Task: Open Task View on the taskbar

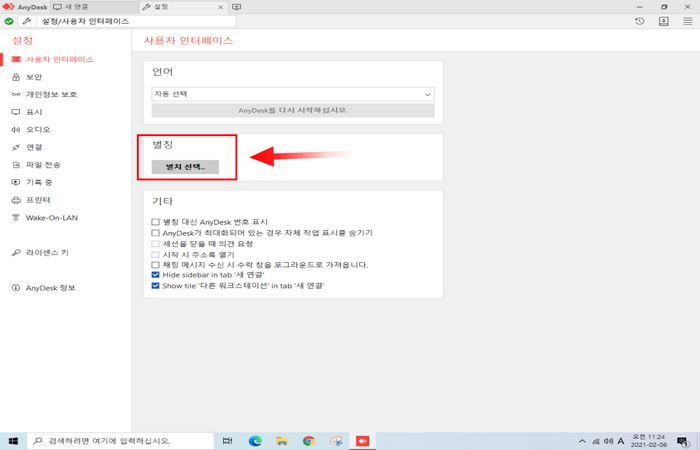Action: tap(227, 441)
